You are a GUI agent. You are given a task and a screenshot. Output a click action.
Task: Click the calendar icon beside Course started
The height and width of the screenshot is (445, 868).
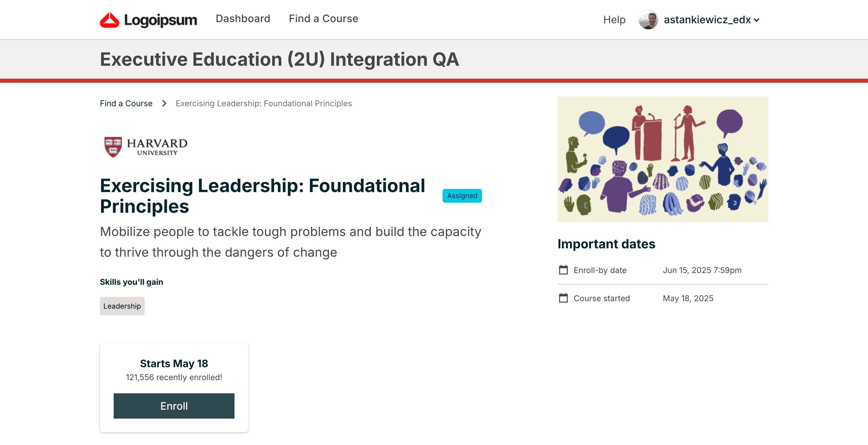(563, 298)
